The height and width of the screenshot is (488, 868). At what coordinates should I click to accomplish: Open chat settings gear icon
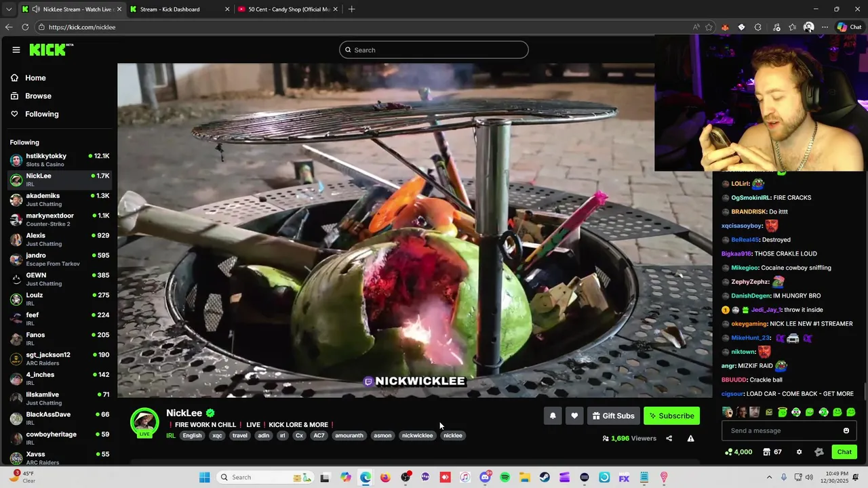(799, 452)
